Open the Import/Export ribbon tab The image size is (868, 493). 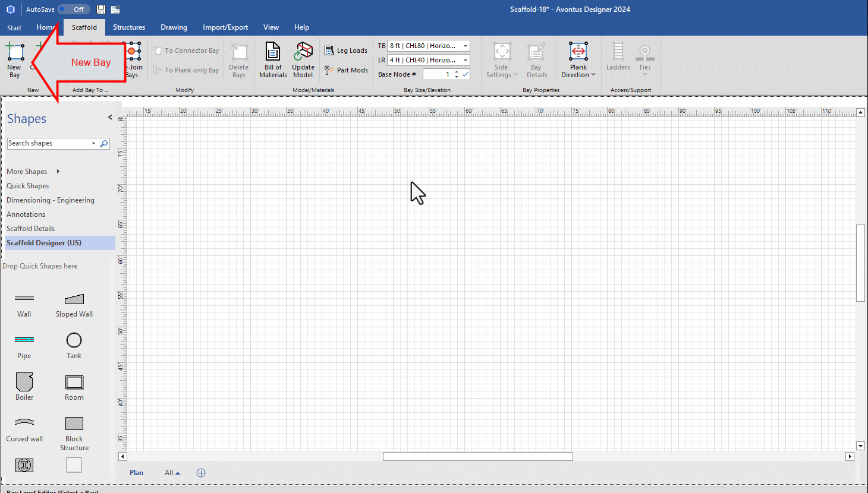click(x=225, y=27)
